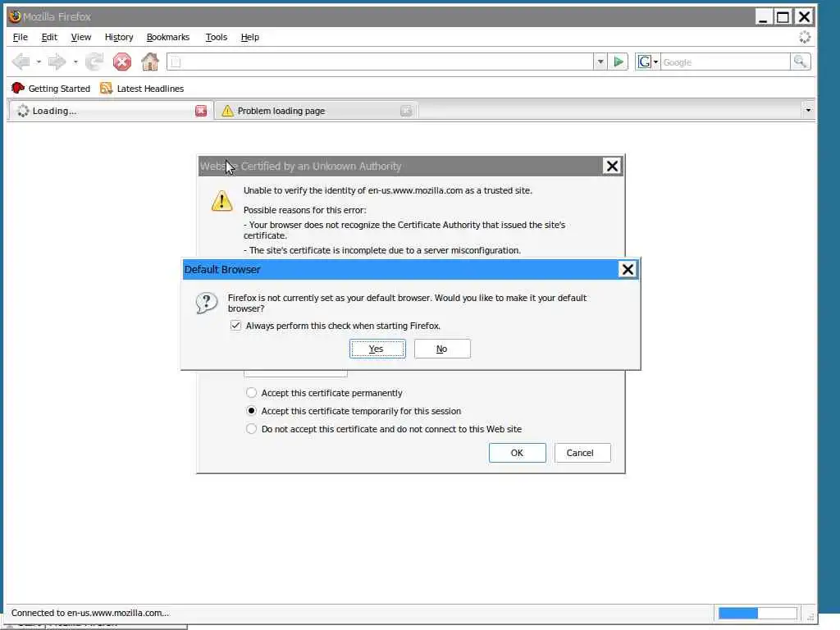
Task: Close the Loading tab with red X
Action: pos(201,111)
